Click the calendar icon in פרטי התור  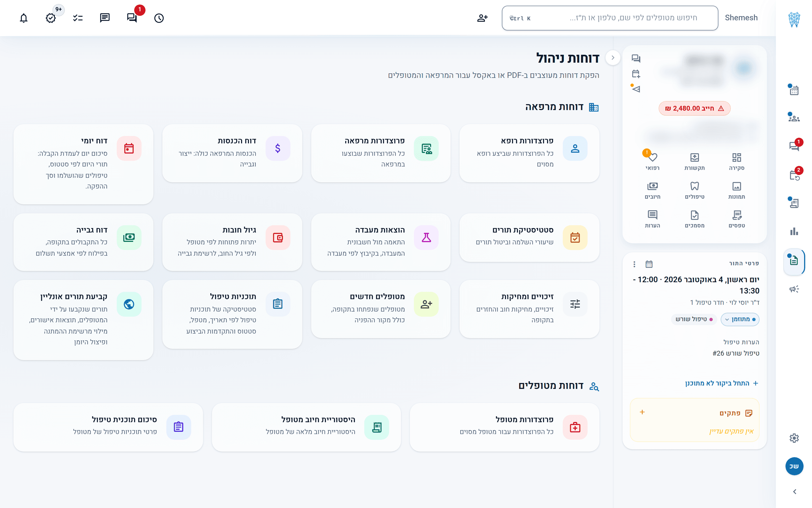(x=649, y=264)
